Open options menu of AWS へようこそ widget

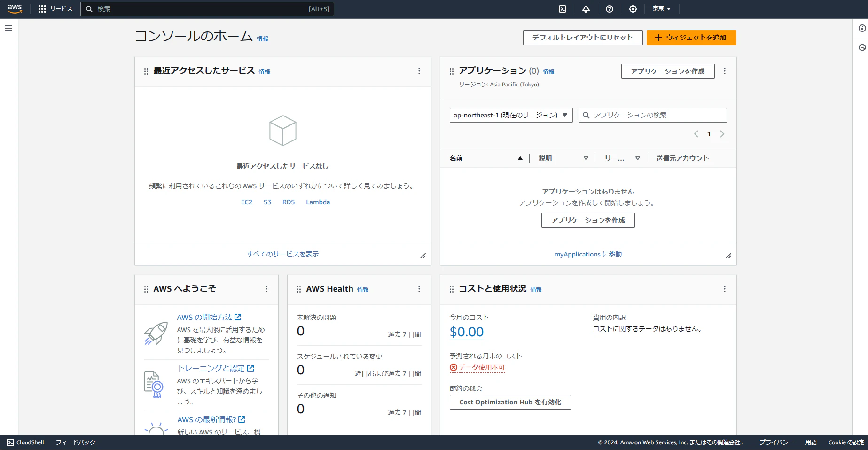pyautogui.click(x=266, y=289)
